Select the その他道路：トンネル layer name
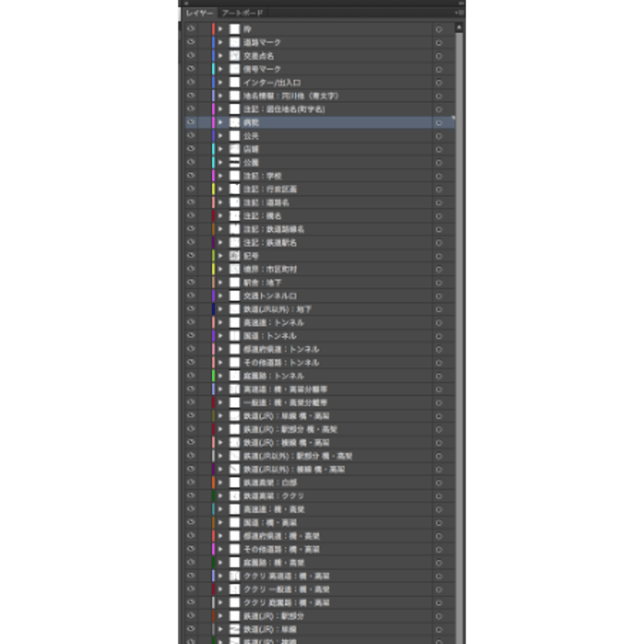 (281, 363)
